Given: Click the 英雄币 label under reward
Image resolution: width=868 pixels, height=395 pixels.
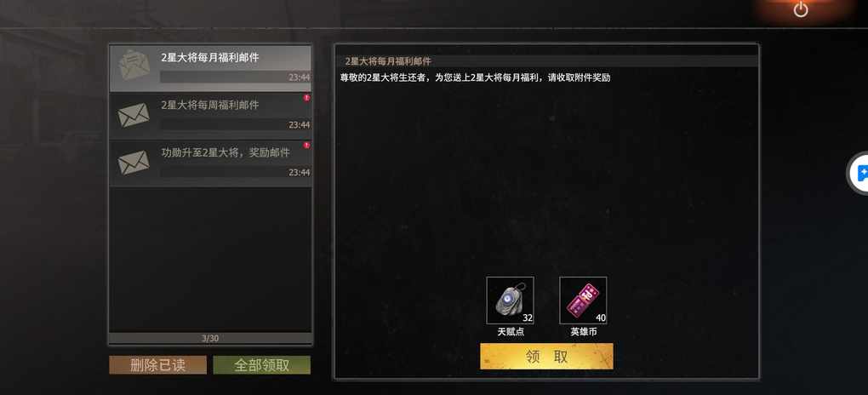Looking at the screenshot, I should tap(584, 332).
